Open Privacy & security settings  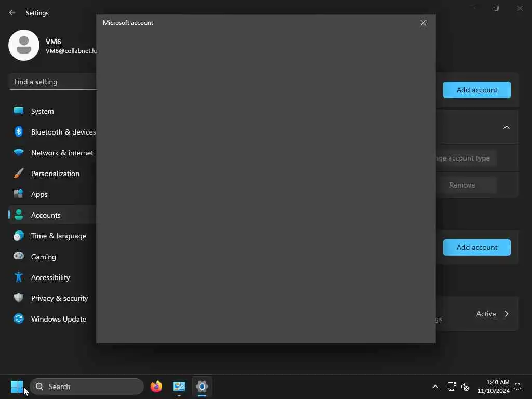(52, 298)
